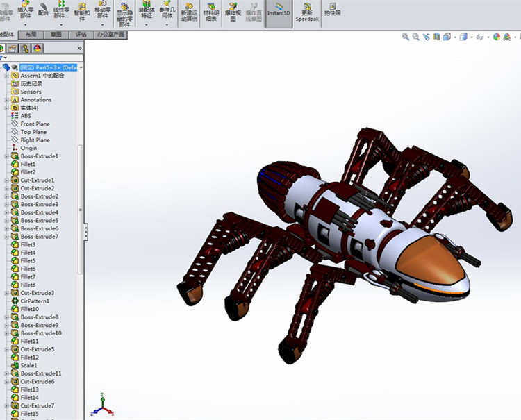This screenshot has height=420, width=521.
Task: Select CirPattern1 in the feature tree
Action: point(35,301)
